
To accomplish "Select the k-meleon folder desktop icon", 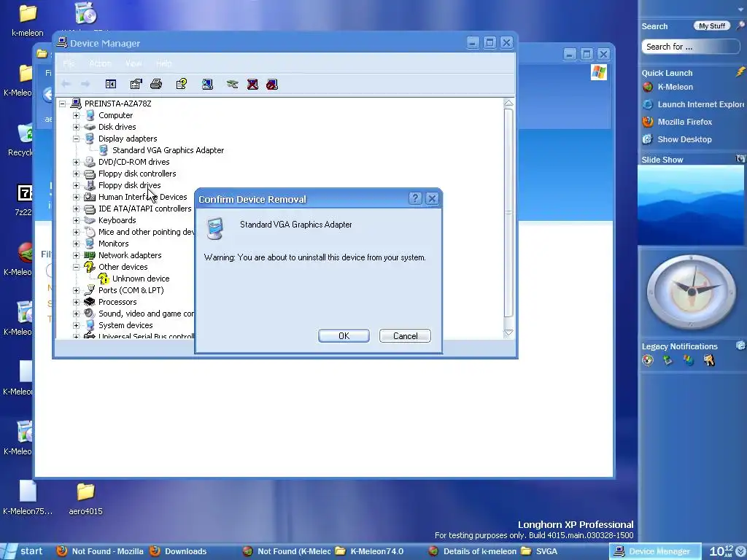I will (x=28, y=20).
